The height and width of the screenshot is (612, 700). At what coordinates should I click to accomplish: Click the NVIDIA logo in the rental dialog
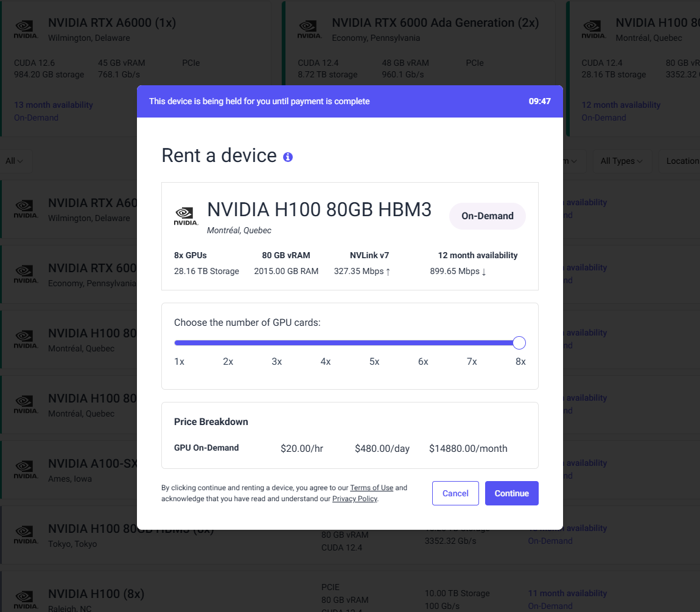click(x=186, y=216)
